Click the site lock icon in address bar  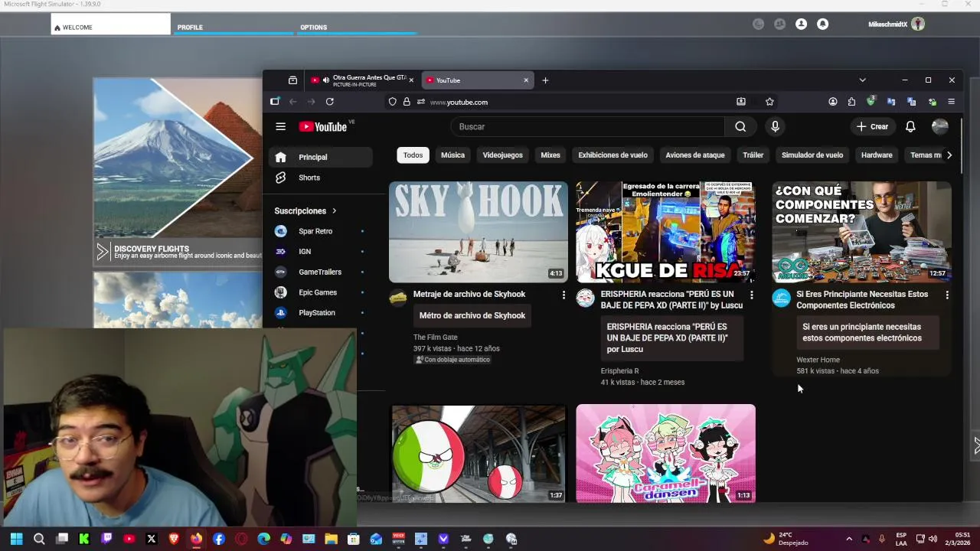[407, 102]
